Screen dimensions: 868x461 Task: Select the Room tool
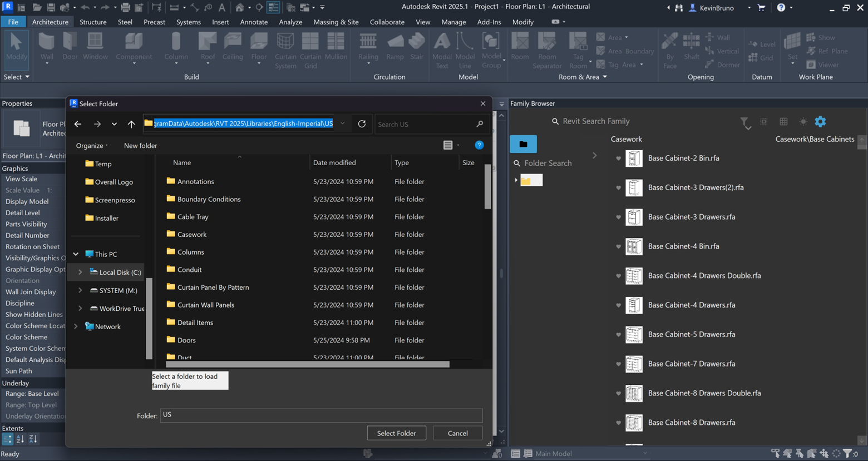520,47
